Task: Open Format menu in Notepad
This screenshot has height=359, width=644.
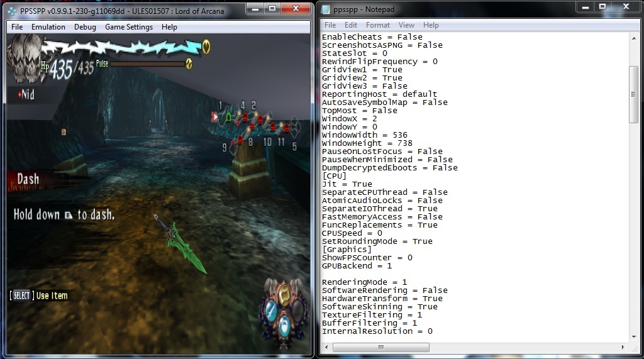Action: [x=378, y=25]
